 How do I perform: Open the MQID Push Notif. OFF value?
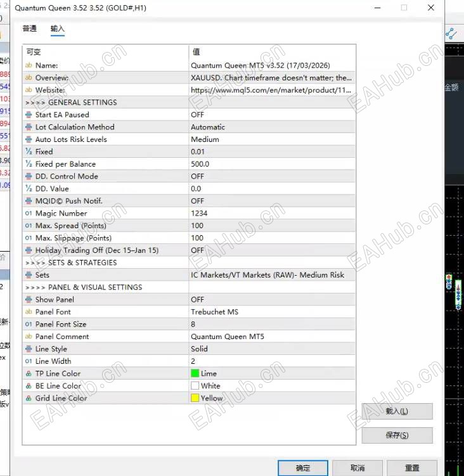coord(272,201)
